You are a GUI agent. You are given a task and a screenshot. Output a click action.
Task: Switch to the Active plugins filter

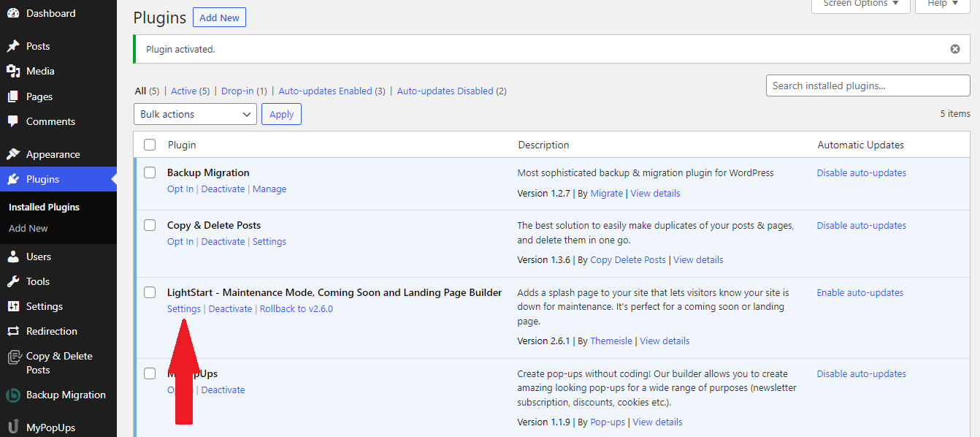184,91
